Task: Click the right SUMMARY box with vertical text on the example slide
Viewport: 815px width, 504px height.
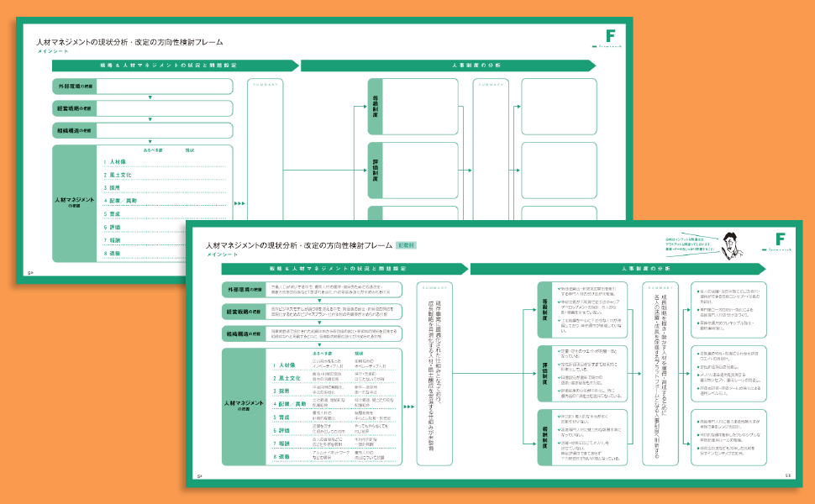Action: coord(660,374)
